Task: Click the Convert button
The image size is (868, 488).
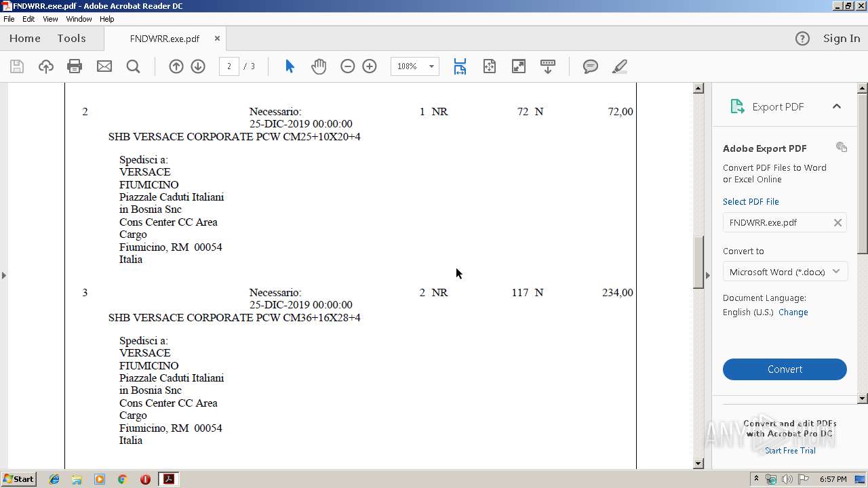Action: [x=785, y=369]
